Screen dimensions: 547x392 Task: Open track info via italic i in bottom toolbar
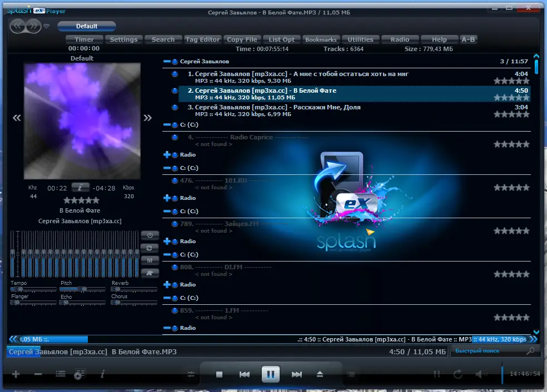[x=102, y=374]
